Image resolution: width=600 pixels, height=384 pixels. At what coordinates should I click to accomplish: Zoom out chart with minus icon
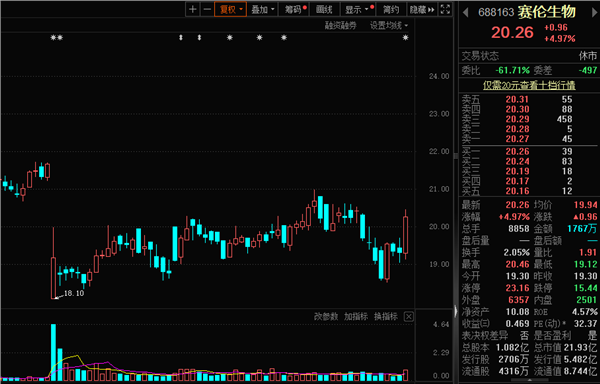pyautogui.click(x=207, y=10)
